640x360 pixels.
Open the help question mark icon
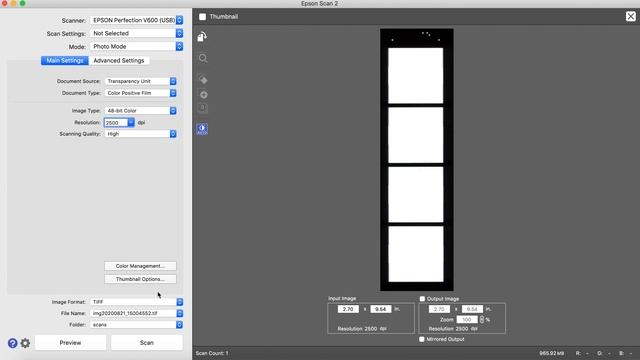point(13,343)
